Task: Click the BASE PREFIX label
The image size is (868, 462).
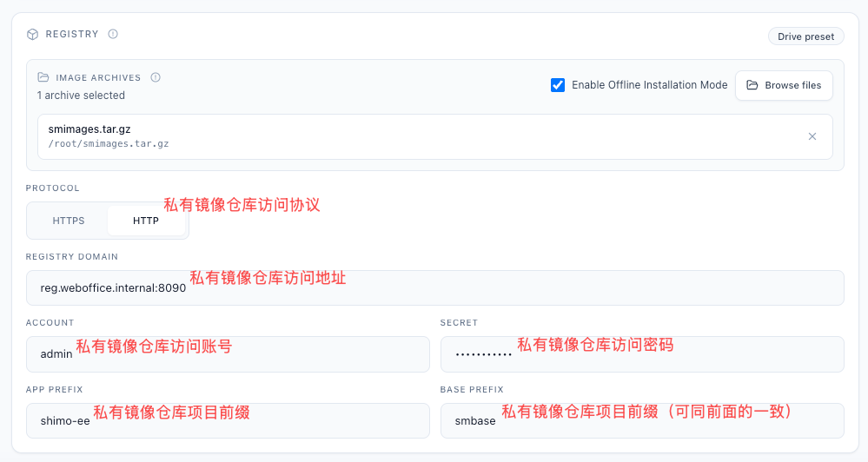Action: tap(472, 390)
